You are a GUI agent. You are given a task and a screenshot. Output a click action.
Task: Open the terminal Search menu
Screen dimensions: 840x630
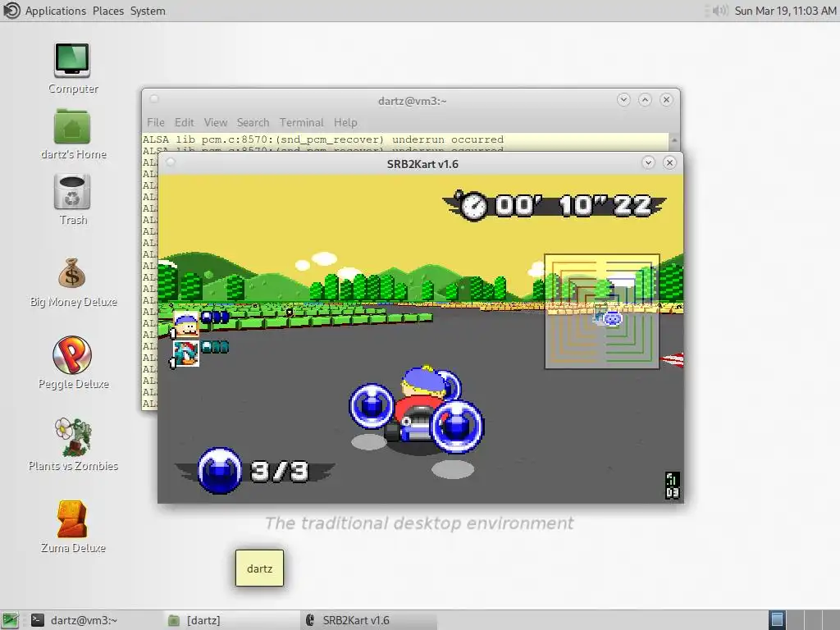(x=253, y=123)
